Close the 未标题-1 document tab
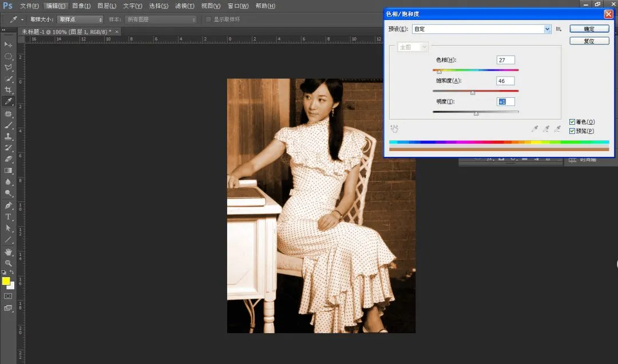The image size is (618, 364). pyautogui.click(x=117, y=31)
